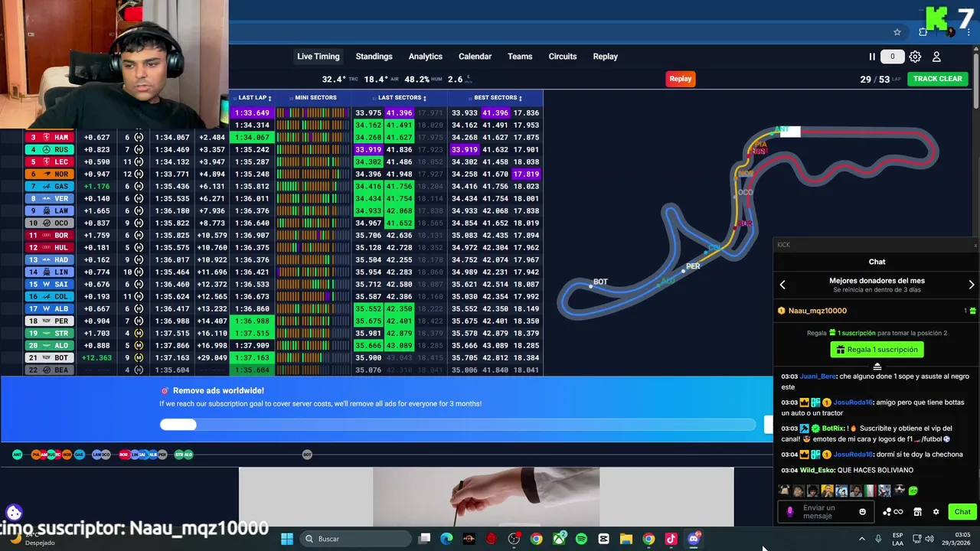Open Spotify from the taskbar
This screenshot has width=980, height=551.
pos(581,539)
